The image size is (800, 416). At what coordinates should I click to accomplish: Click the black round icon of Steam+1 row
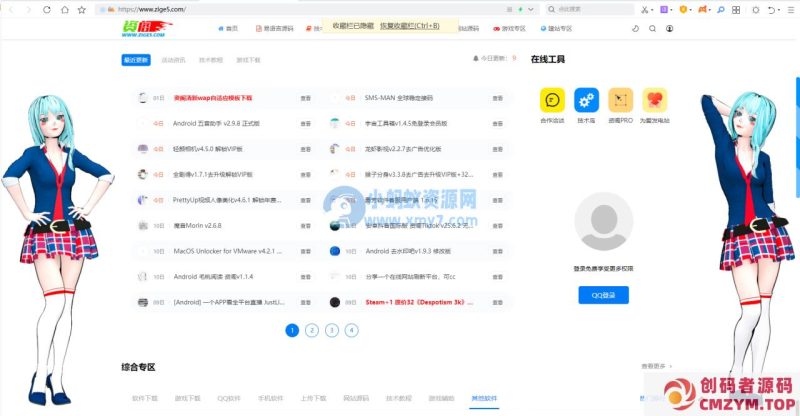335,302
